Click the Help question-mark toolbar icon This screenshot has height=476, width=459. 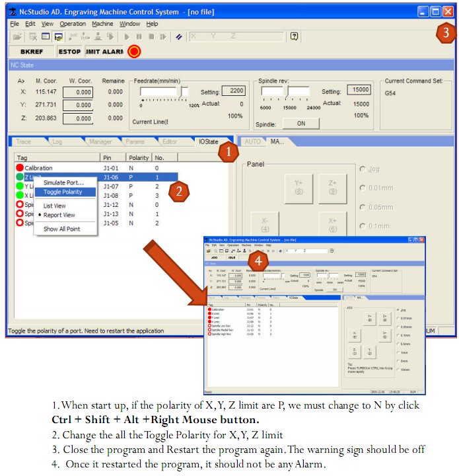pyautogui.click(x=294, y=36)
